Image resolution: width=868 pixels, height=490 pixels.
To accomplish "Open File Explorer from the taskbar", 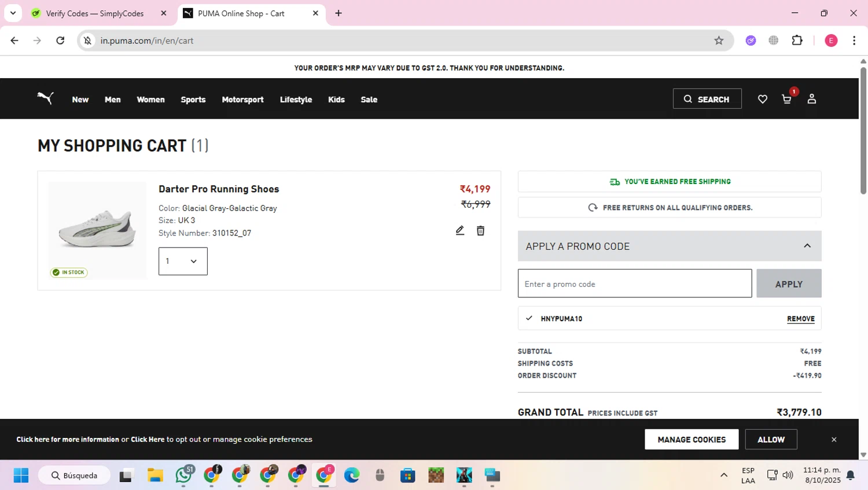I will [155, 476].
